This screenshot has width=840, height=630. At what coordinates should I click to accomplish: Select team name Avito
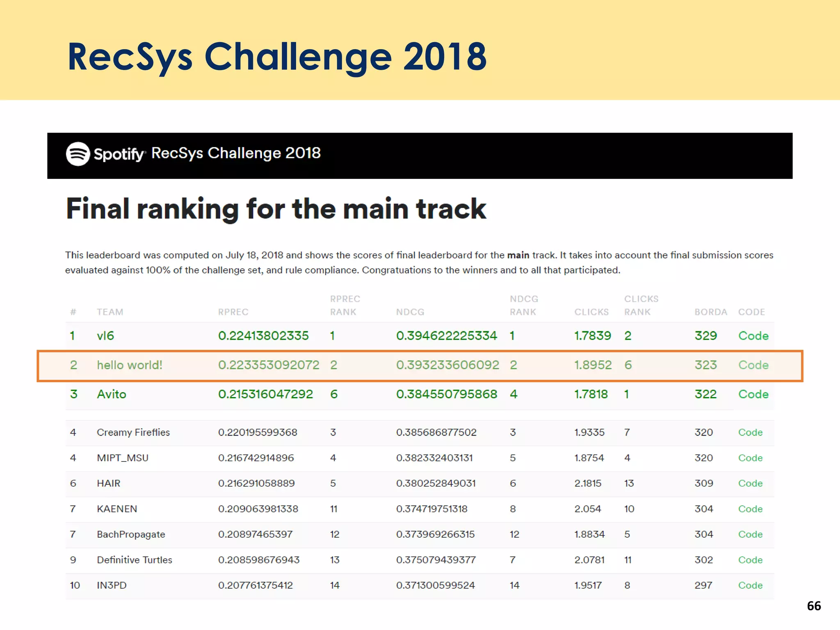pyautogui.click(x=112, y=394)
